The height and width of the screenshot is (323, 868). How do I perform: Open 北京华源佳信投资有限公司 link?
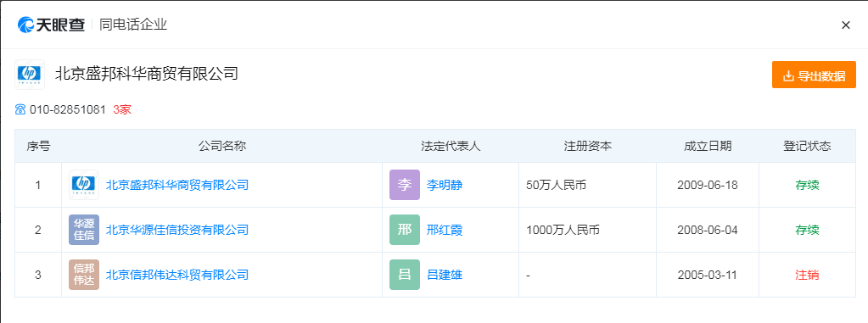click(177, 230)
